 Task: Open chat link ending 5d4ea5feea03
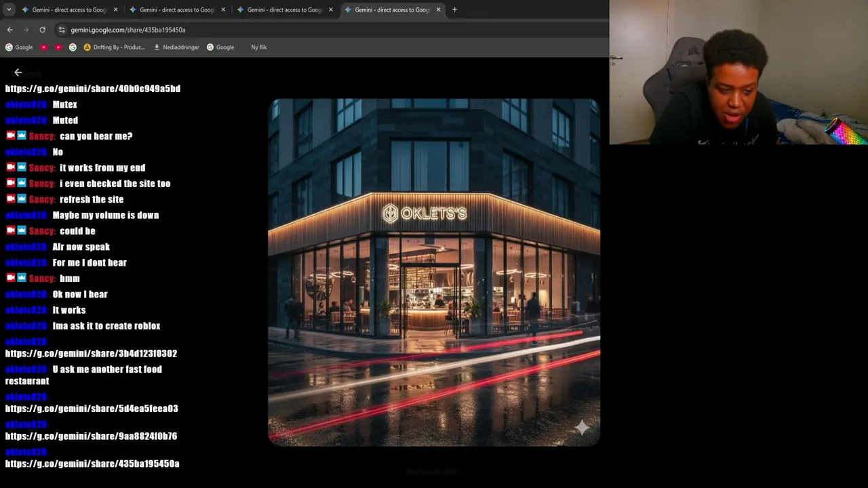tap(92, 409)
